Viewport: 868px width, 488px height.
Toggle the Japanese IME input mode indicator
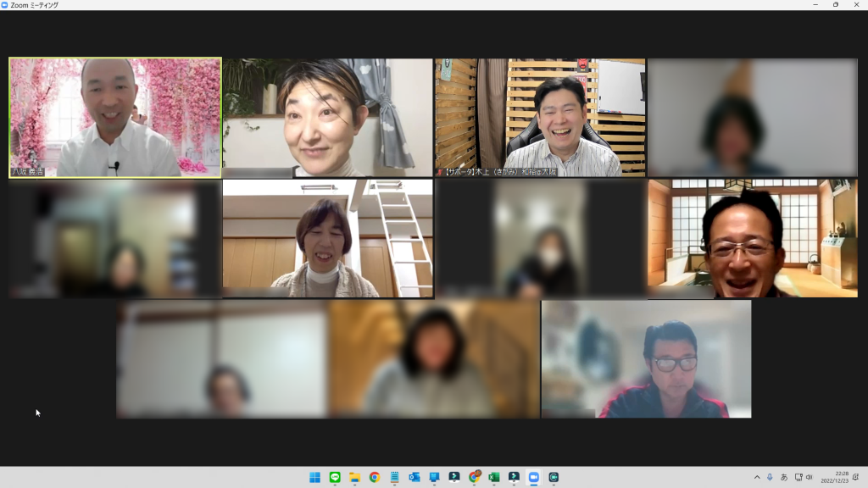click(784, 477)
